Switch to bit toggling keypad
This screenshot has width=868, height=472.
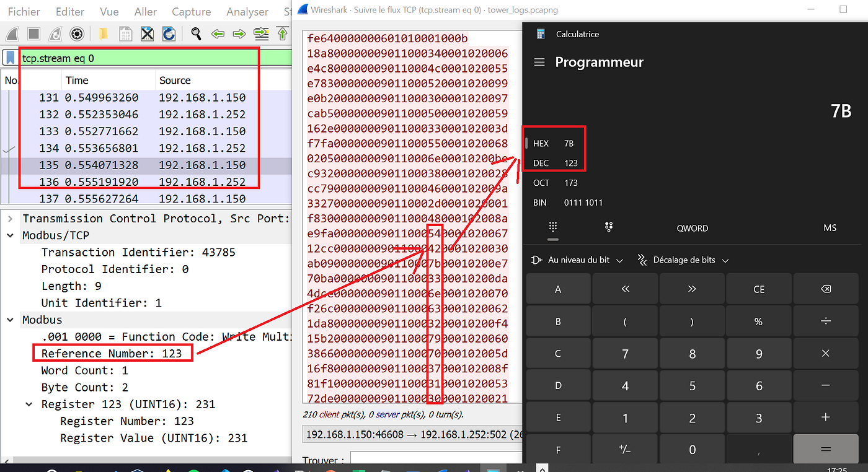coord(608,227)
